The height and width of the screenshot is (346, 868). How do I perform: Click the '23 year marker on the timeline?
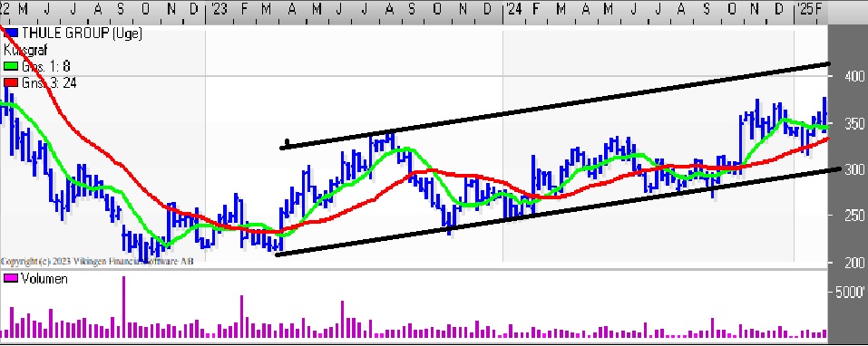(x=218, y=9)
